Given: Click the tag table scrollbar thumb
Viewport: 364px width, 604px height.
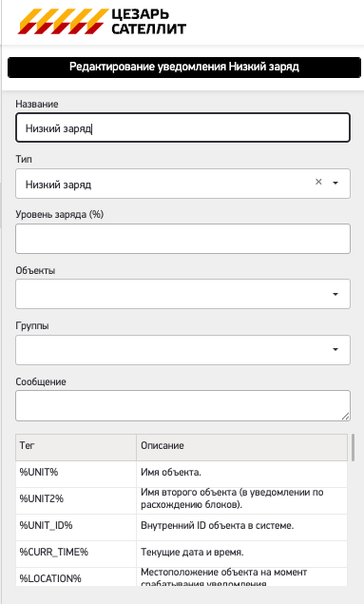Looking at the screenshot, I should (353, 447).
